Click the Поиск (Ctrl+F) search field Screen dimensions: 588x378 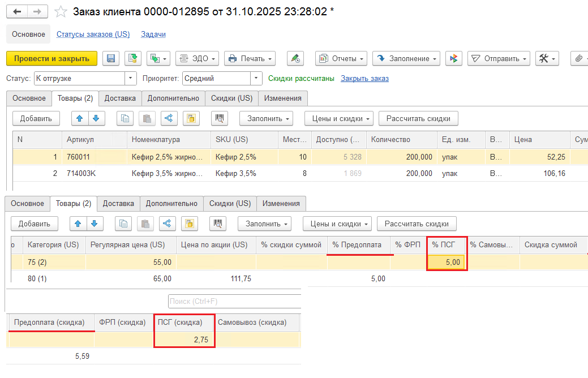click(x=234, y=300)
